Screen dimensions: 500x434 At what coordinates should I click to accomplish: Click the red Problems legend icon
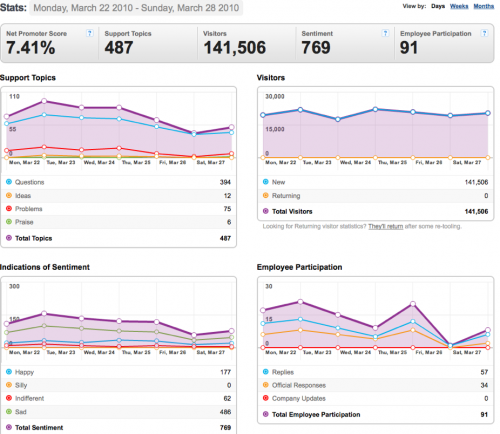[x=9, y=208]
